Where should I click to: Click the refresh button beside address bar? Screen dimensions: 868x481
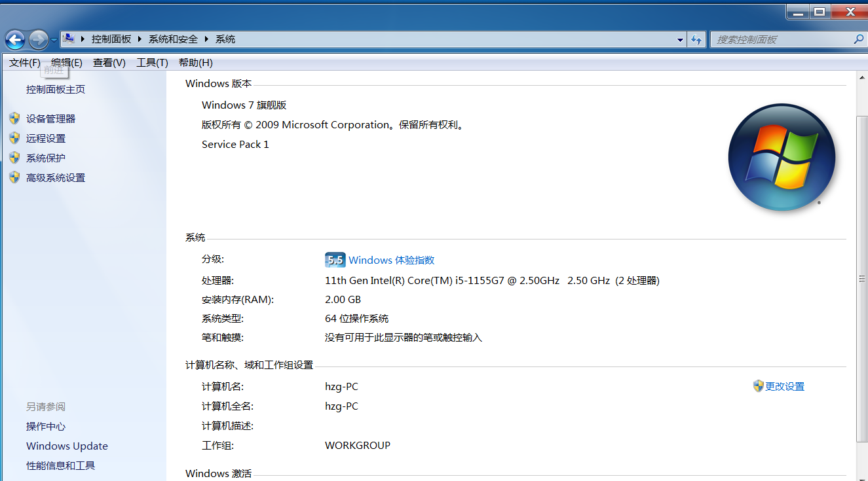pyautogui.click(x=696, y=40)
